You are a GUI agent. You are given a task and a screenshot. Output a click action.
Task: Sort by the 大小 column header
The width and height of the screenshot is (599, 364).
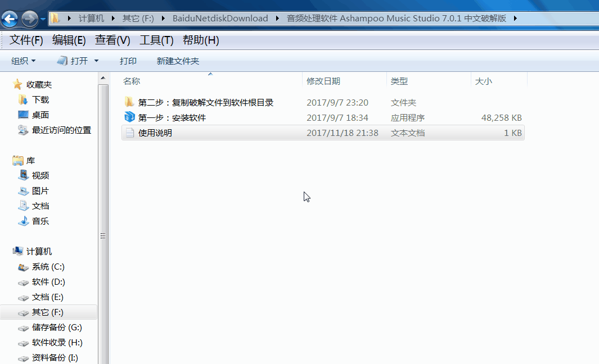pos(483,81)
